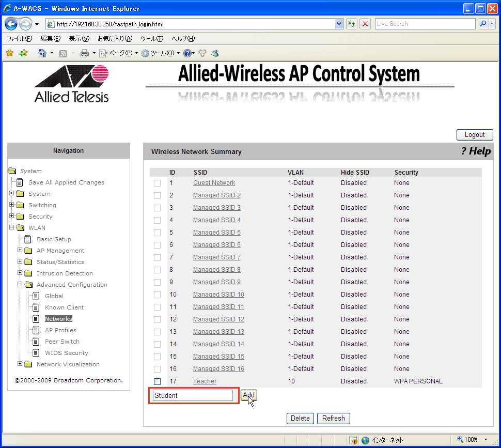Open the address bar history dropdown
Image resolution: width=501 pixels, height=448 pixels.
click(339, 24)
